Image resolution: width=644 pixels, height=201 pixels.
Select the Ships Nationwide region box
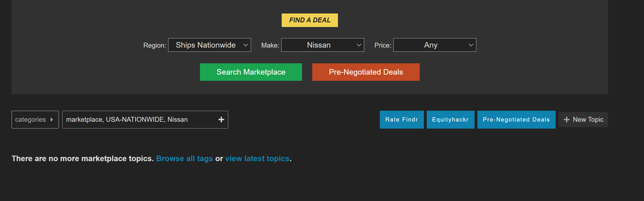(x=209, y=45)
